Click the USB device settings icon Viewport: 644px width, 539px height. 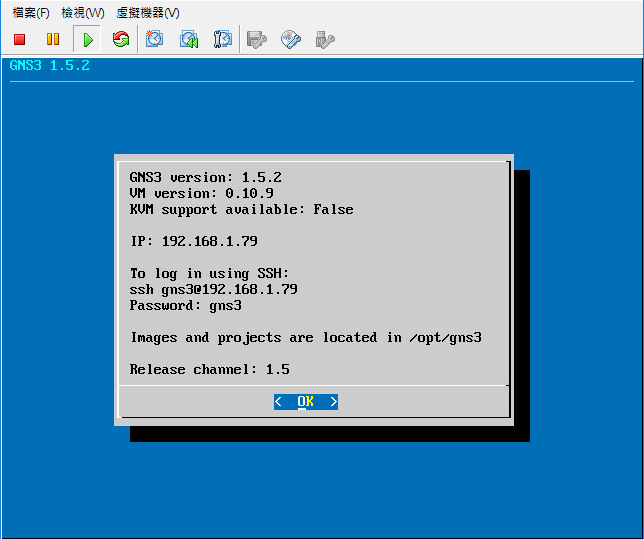pyautogui.click(x=325, y=39)
